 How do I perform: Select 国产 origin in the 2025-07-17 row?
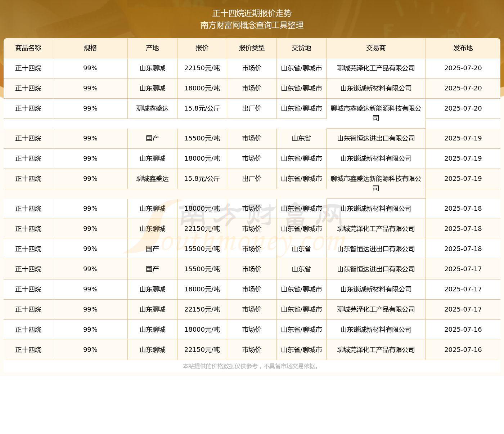[153, 269]
